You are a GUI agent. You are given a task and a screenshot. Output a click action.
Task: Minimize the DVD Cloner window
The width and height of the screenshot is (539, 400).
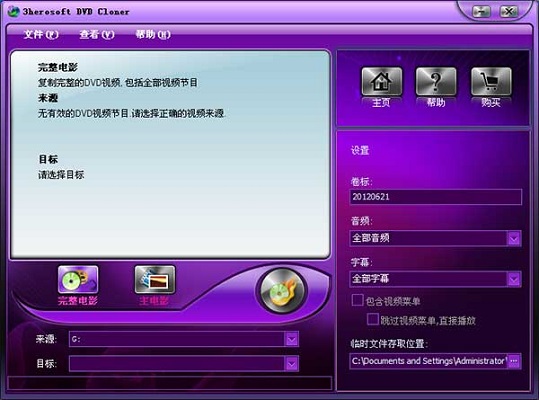coord(481,12)
